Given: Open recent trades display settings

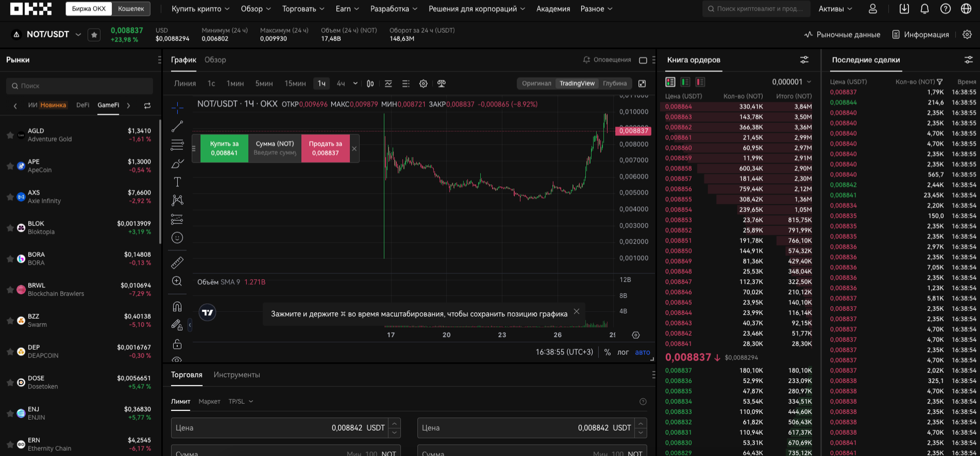Looking at the screenshot, I should click(x=969, y=60).
